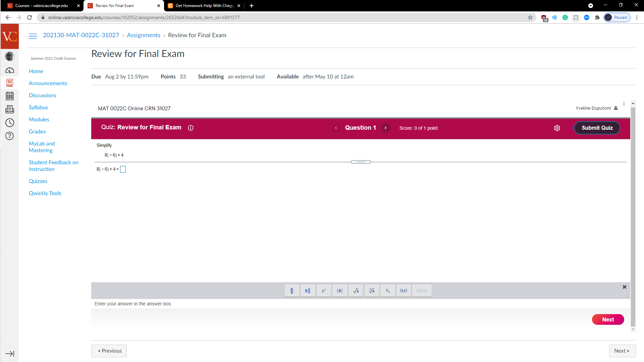Open Grades in course navigation

coord(37,131)
